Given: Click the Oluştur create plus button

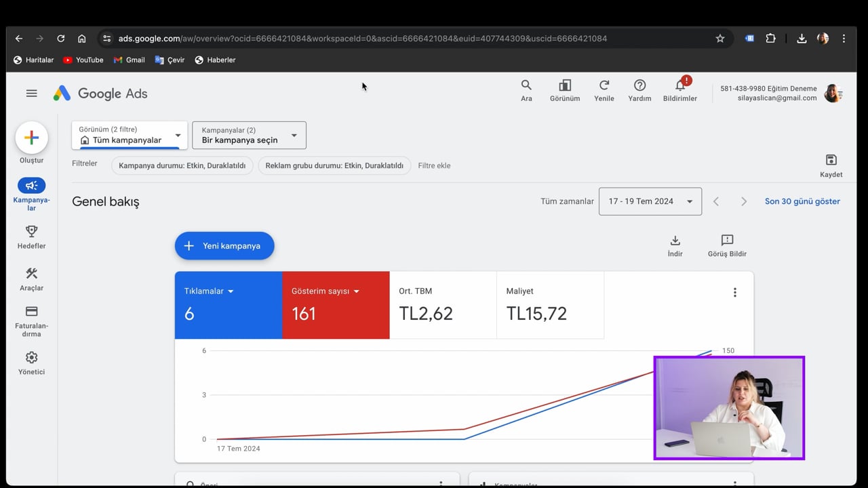Looking at the screenshot, I should tap(31, 138).
